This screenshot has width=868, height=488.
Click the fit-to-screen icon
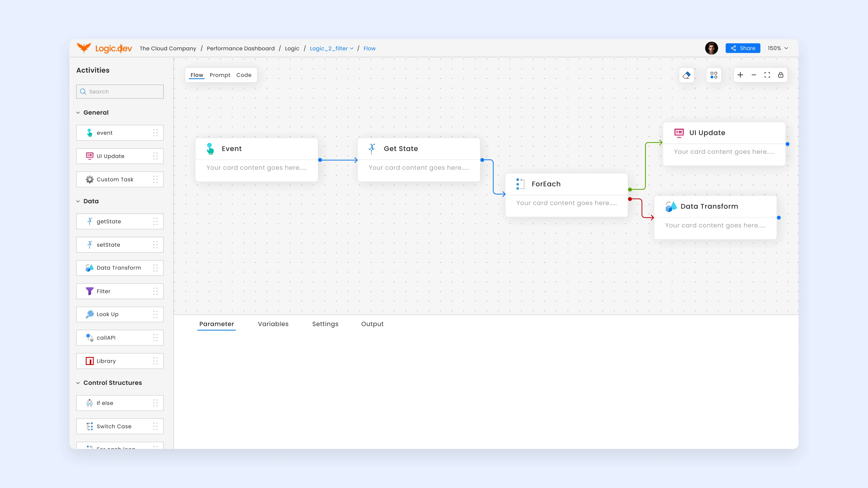767,75
